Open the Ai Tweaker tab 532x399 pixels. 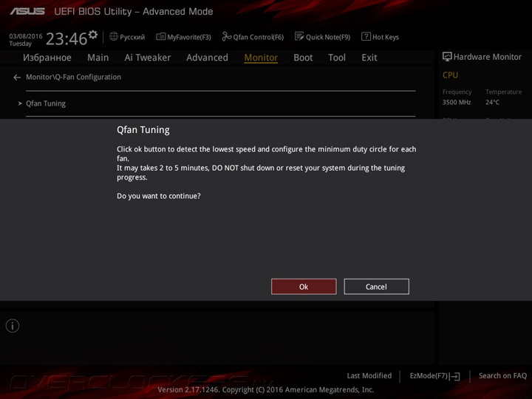(148, 58)
